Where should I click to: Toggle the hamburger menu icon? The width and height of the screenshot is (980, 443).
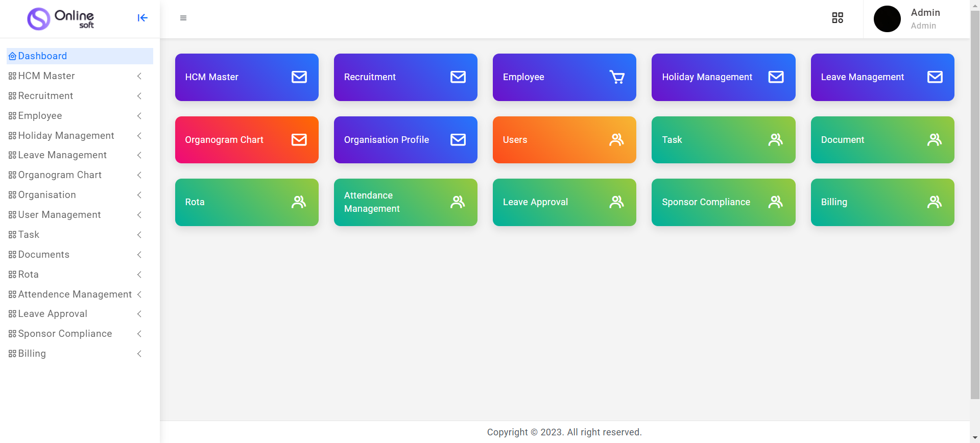[x=183, y=18]
